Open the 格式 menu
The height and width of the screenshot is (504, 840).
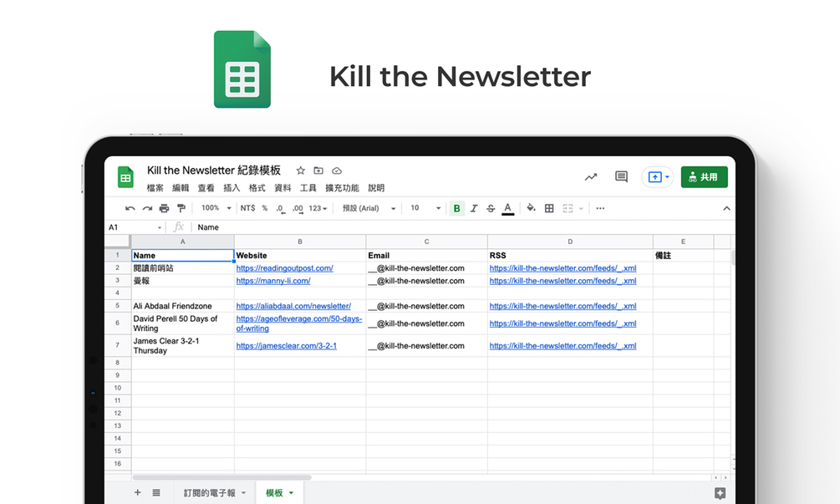[257, 188]
